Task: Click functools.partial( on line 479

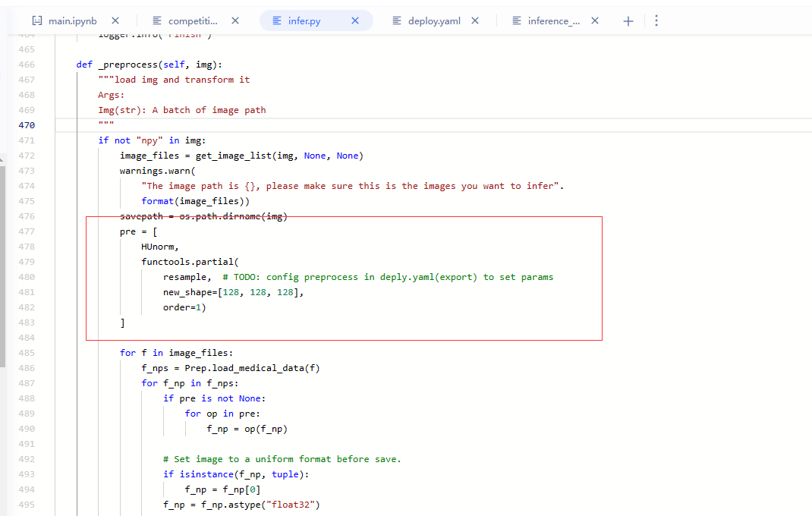Action: (x=190, y=262)
